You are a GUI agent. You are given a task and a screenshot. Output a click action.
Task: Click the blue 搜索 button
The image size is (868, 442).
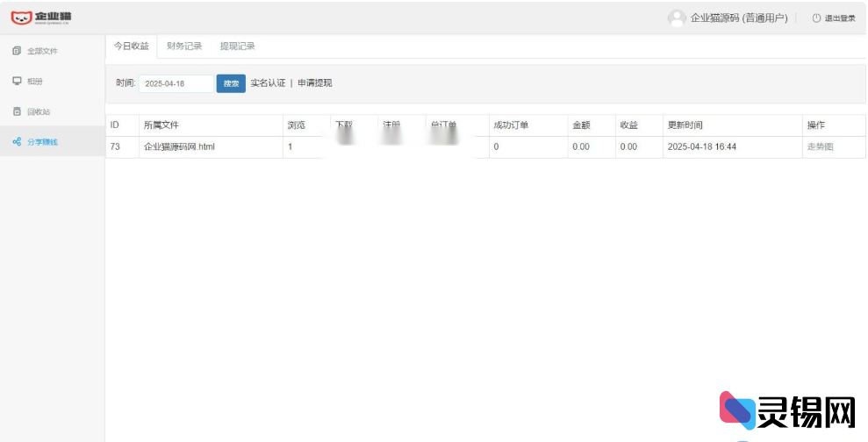(231, 83)
